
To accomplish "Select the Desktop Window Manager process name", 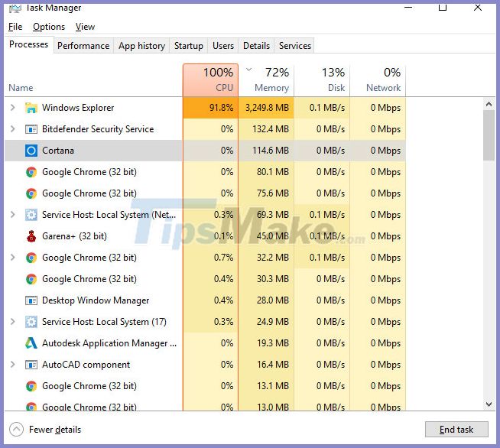I will pos(96,300).
